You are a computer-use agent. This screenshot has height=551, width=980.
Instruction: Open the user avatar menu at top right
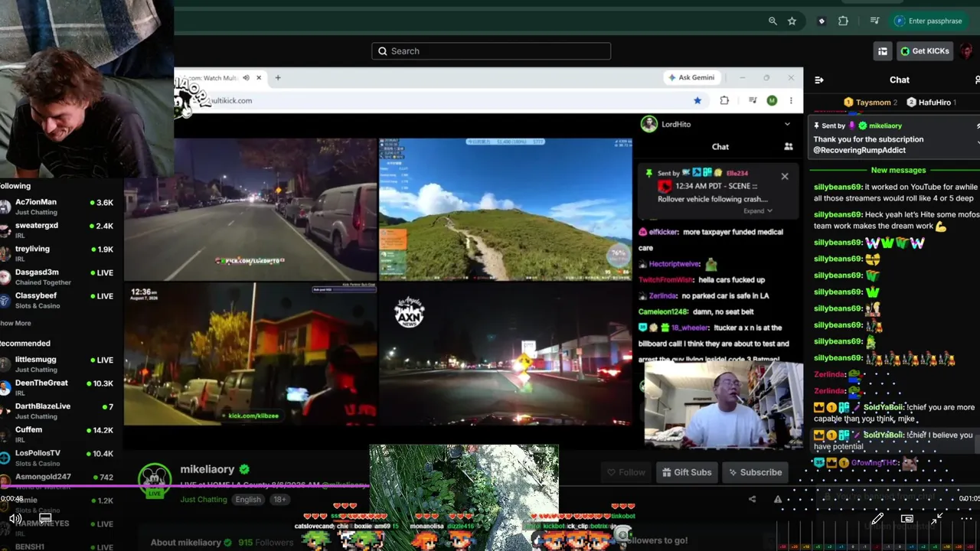[x=967, y=51]
